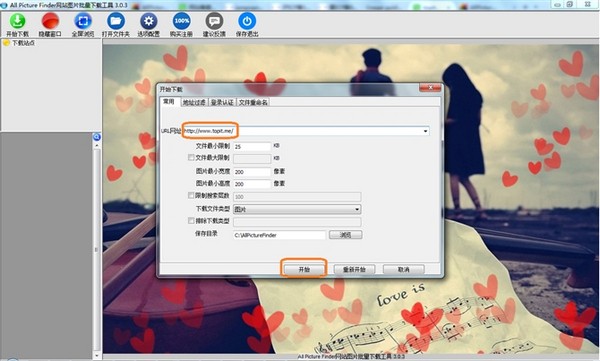Click the 图片最小宽度 field showing 200
This screenshot has width=600, height=361.
click(x=252, y=172)
